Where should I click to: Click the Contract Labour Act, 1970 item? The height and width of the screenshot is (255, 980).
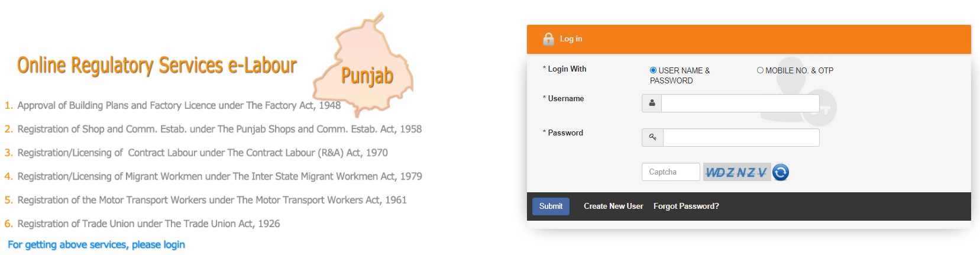coord(202,153)
